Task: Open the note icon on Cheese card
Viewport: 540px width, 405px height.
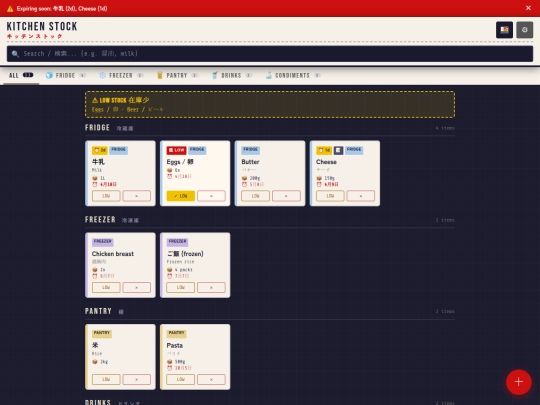Action: point(339,150)
